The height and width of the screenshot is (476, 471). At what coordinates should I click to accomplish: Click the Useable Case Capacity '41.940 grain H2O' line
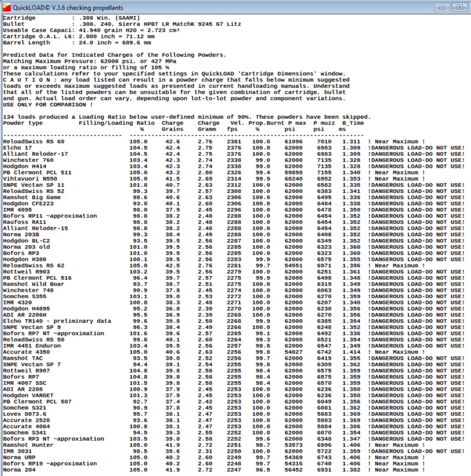[x=91, y=30]
